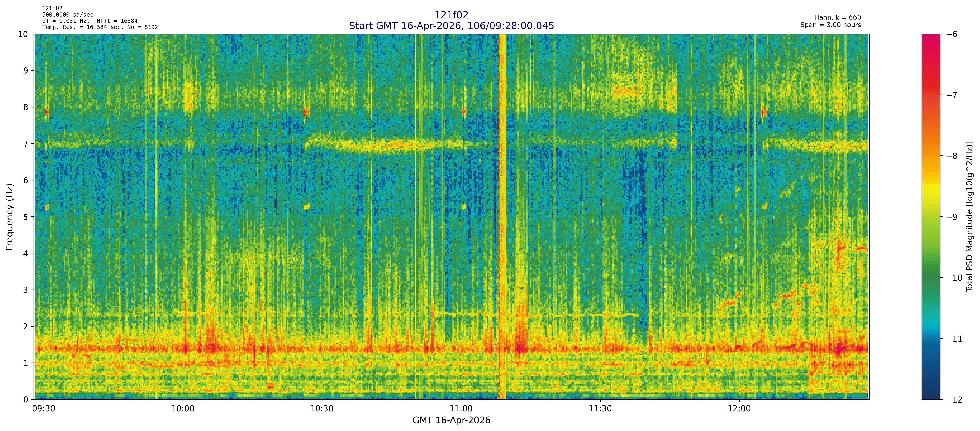Click the GMT 16-Apr-2026 x-axis label

click(451, 420)
